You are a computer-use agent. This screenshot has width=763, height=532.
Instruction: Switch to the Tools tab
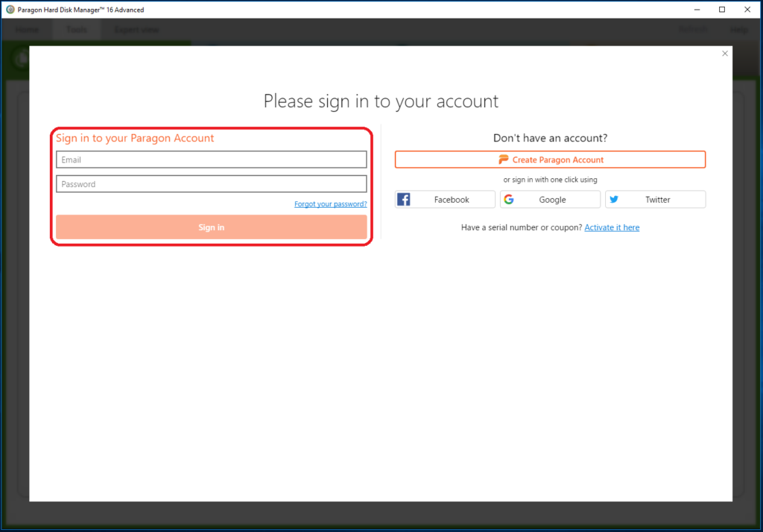point(77,30)
